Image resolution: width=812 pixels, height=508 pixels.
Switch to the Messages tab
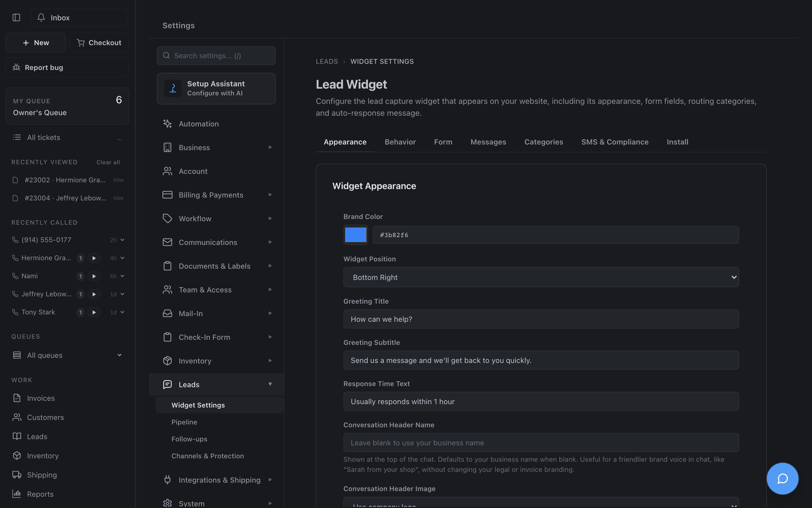point(488,142)
